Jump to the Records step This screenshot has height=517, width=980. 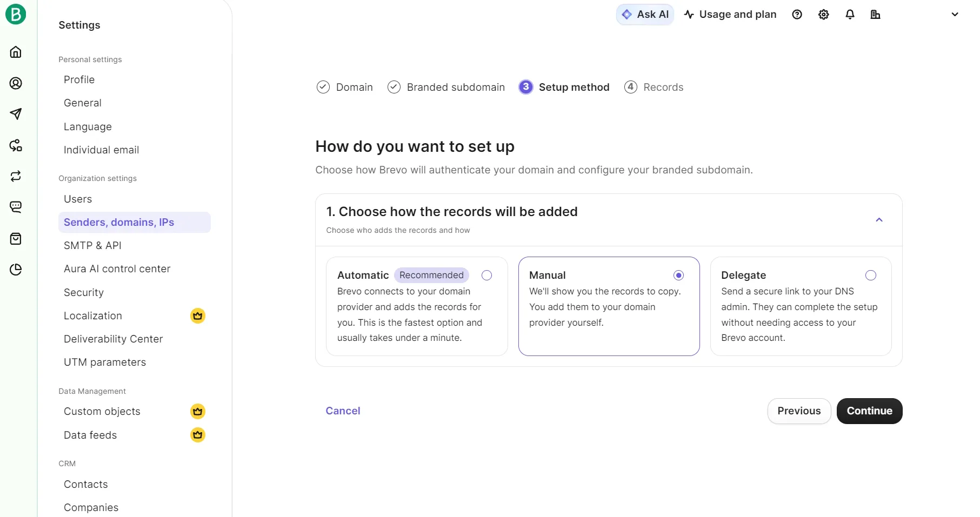pos(654,87)
